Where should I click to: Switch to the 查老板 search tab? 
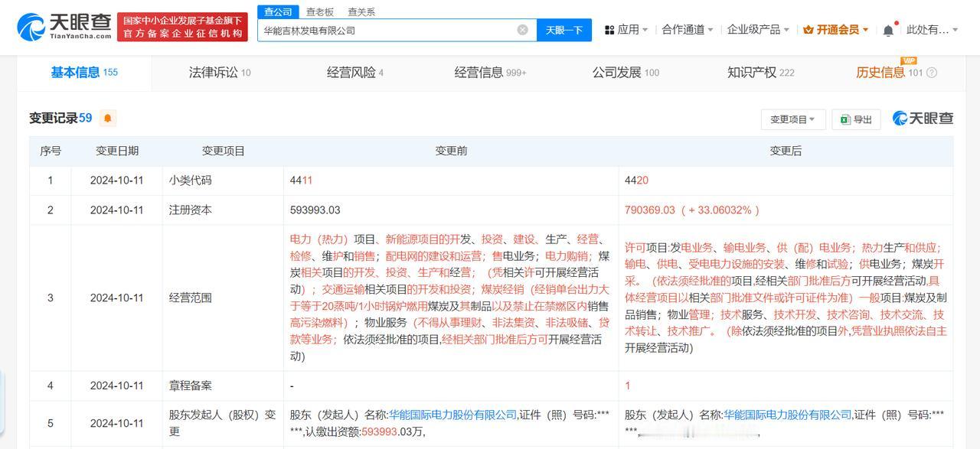coord(319,11)
